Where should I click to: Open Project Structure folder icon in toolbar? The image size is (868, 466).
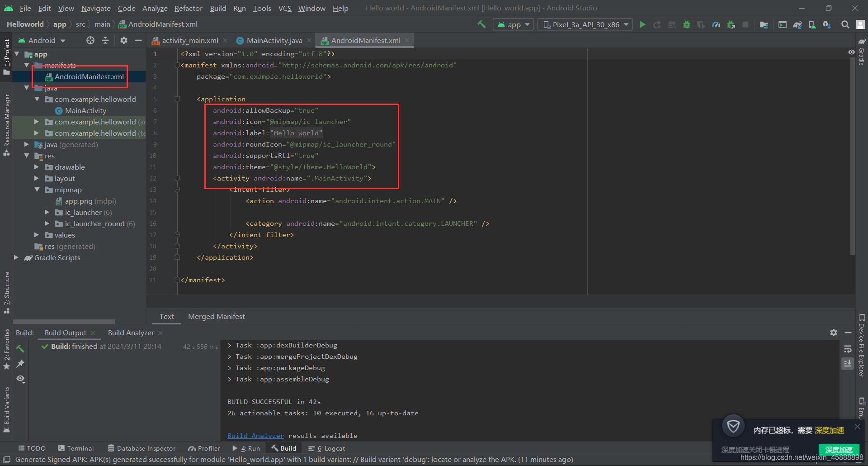point(764,24)
